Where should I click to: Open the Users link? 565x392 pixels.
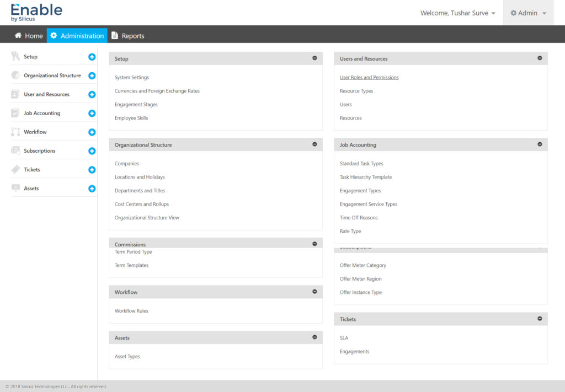[x=345, y=104]
